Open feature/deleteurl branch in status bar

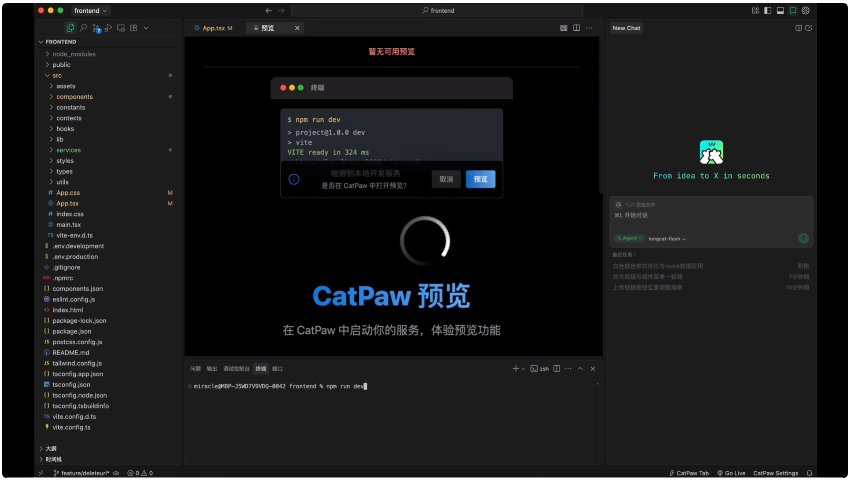click(82, 473)
